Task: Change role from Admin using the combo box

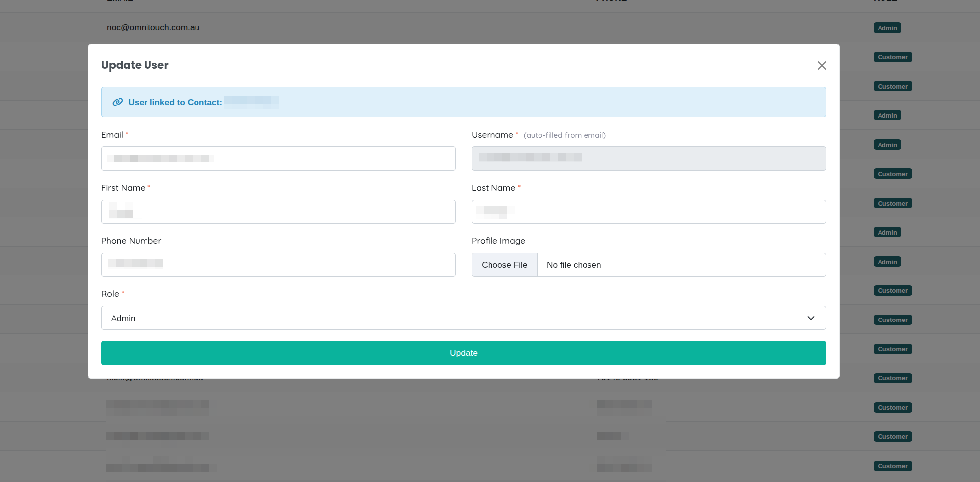Action: (x=463, y=318)
